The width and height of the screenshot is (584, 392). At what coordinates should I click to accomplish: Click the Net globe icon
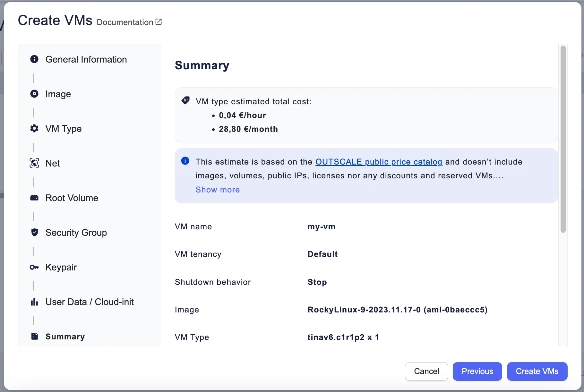[34, 163]
